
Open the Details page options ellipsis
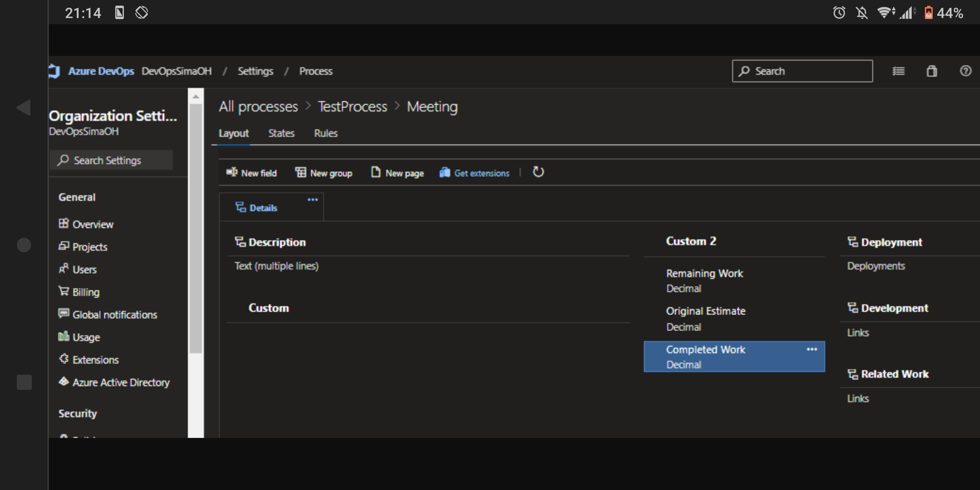(x=312, y=199)
